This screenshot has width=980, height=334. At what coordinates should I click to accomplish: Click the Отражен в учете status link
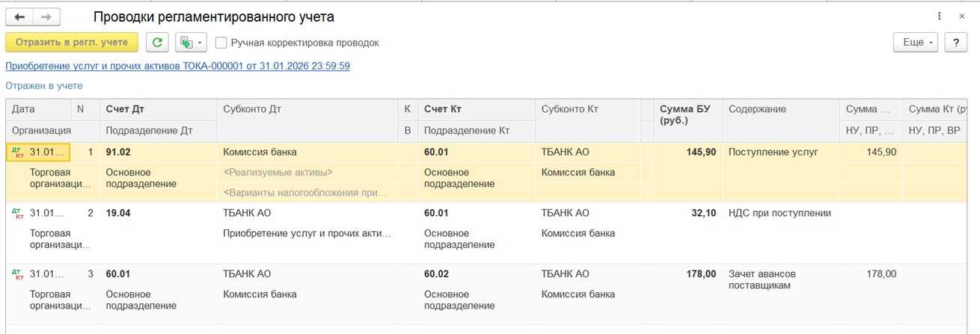pyautogui.click(x=44, y=86)
